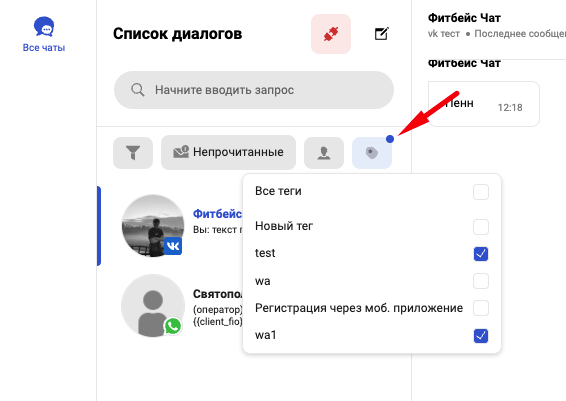Screen dimensions: 566x401
Task: Click the VK badge on avatar
Action: (x=173, y=246)
